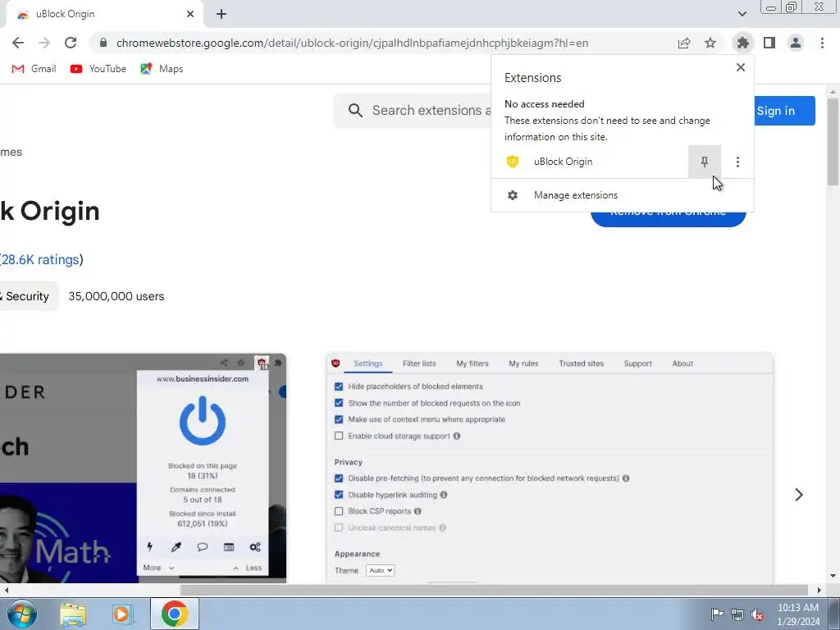Click info icon next to cloud storage support
Image resolution: width=840 pixels, height=630 pixels.
pos(456,436)
